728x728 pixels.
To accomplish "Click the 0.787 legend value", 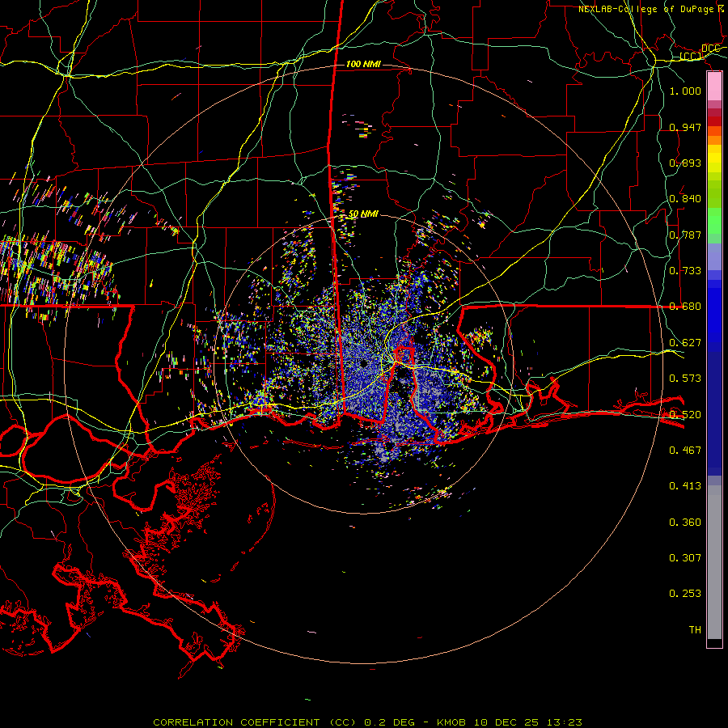I will click(x=685, y=235).
